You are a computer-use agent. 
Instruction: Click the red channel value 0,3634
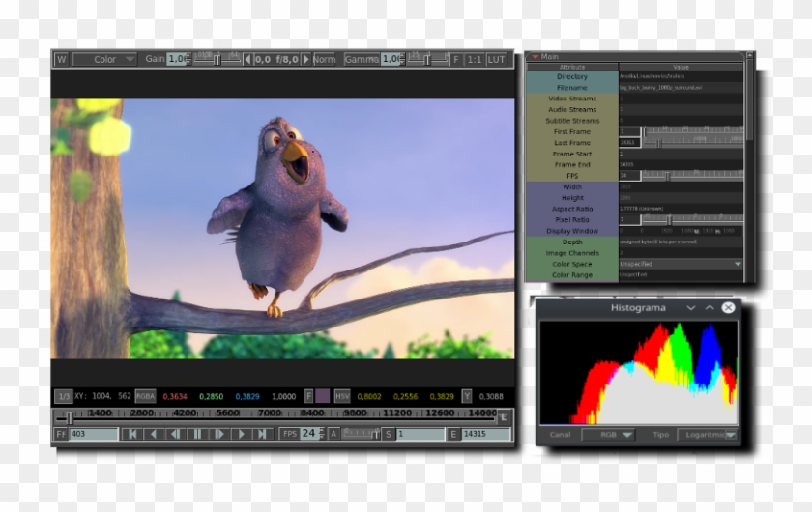click(175, 396)
